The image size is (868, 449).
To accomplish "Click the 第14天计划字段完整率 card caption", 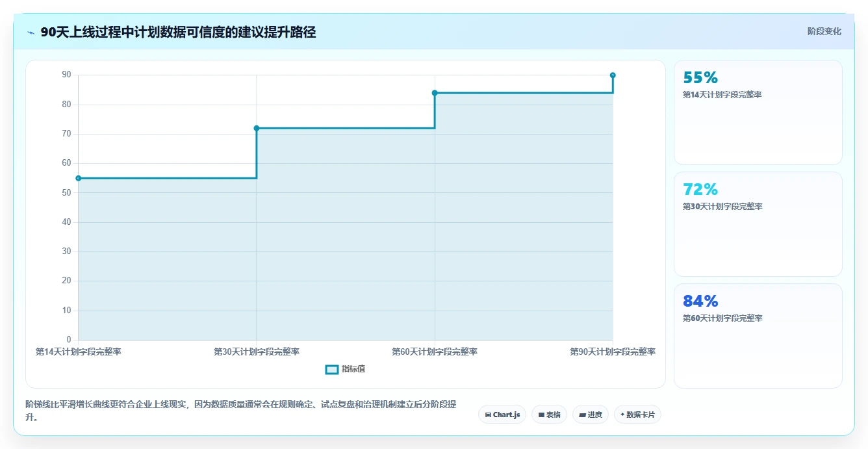I will pos(722,95).
